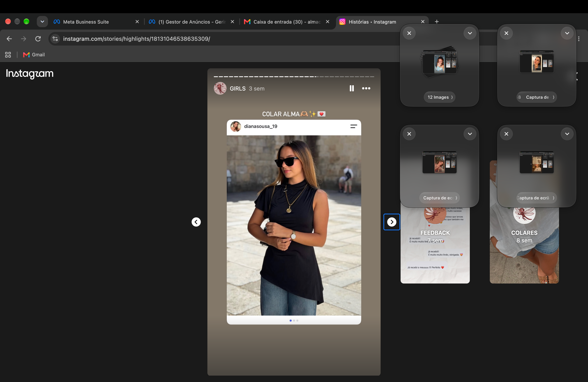
Task: Open 'Captura de ec' label above FEEDBACK
Action: click(440, 198)
